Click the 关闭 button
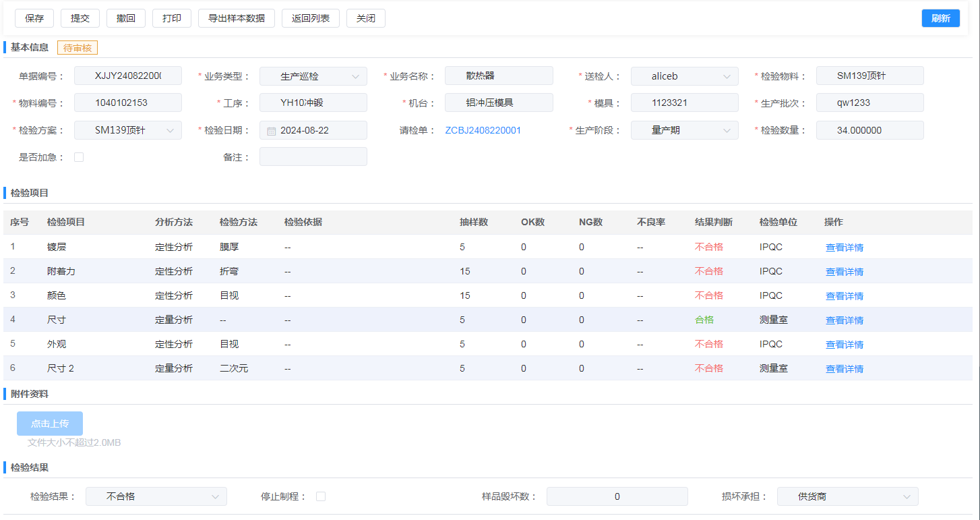The height and width of the screenshot is (520, 980). [366, 18]
